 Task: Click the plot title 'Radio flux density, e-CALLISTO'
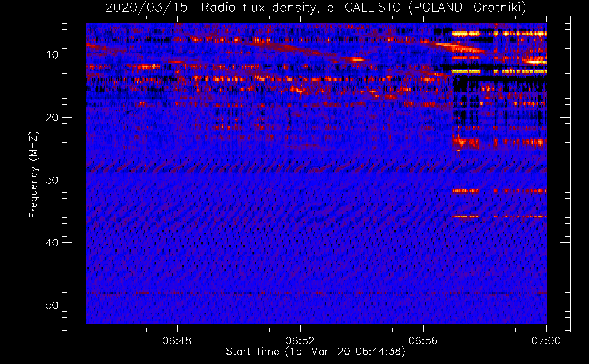click(301, 8)
